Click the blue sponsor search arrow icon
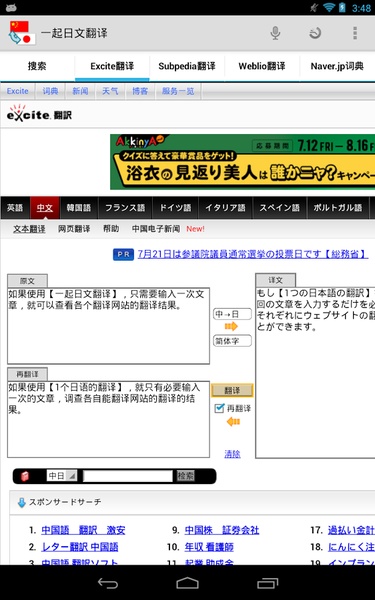The image size is (375, 600). 22,502
